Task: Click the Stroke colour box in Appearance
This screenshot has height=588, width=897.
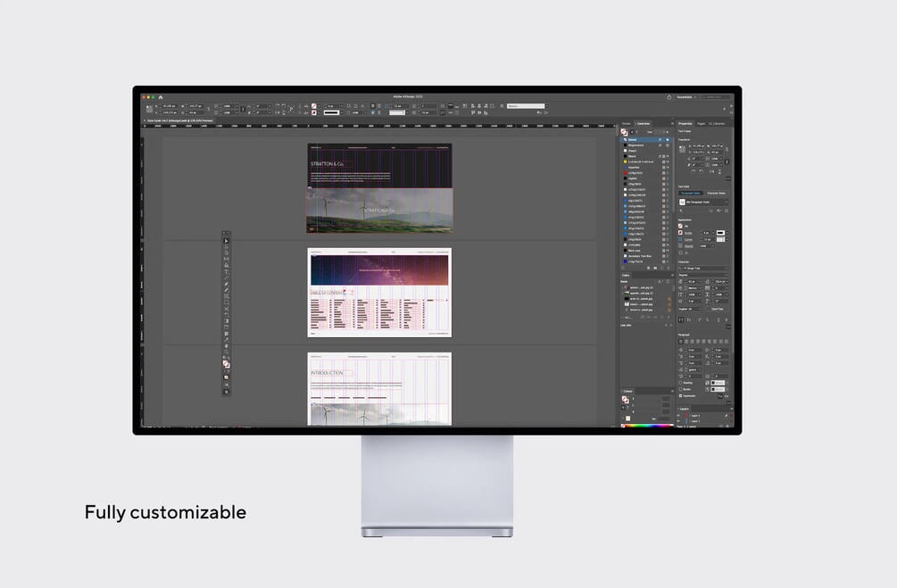Action: [680, 232]
